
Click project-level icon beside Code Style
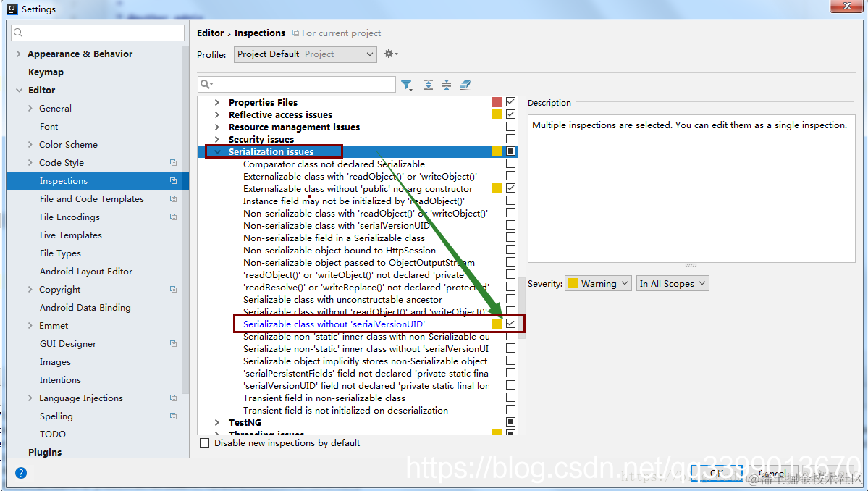pos(173,163)
